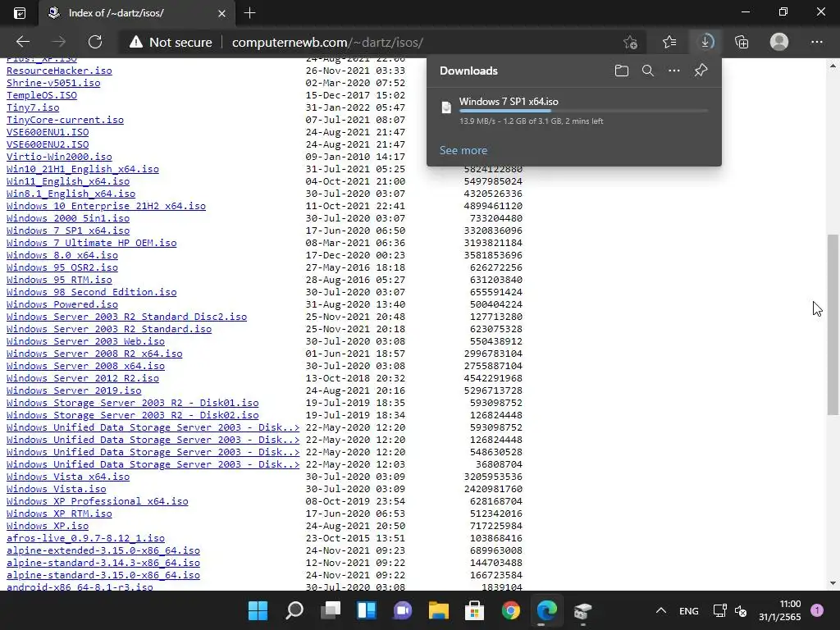The height and width of the screenshot is (630, 840).
Task: Go back to the previous page
Action: pos(22,42)
